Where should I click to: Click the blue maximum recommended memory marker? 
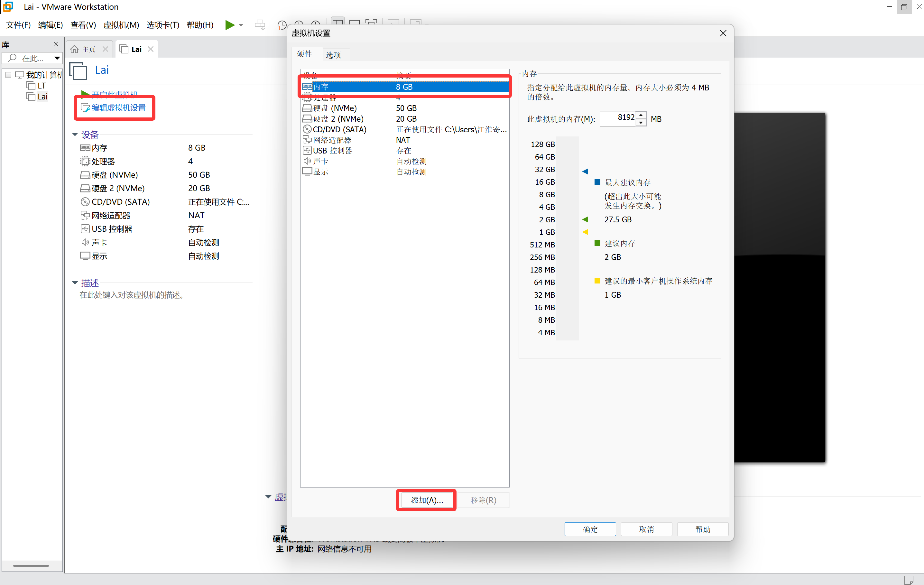pos(585,171)
